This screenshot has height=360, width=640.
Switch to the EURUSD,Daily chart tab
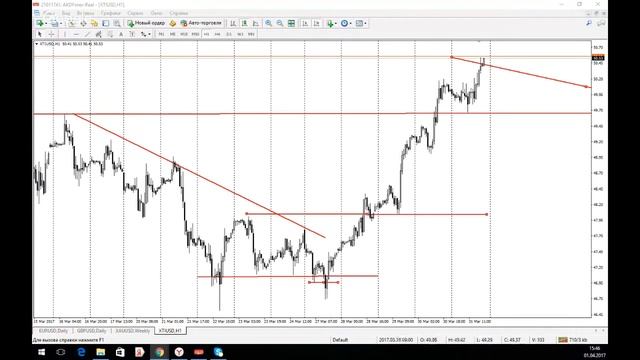53,331
